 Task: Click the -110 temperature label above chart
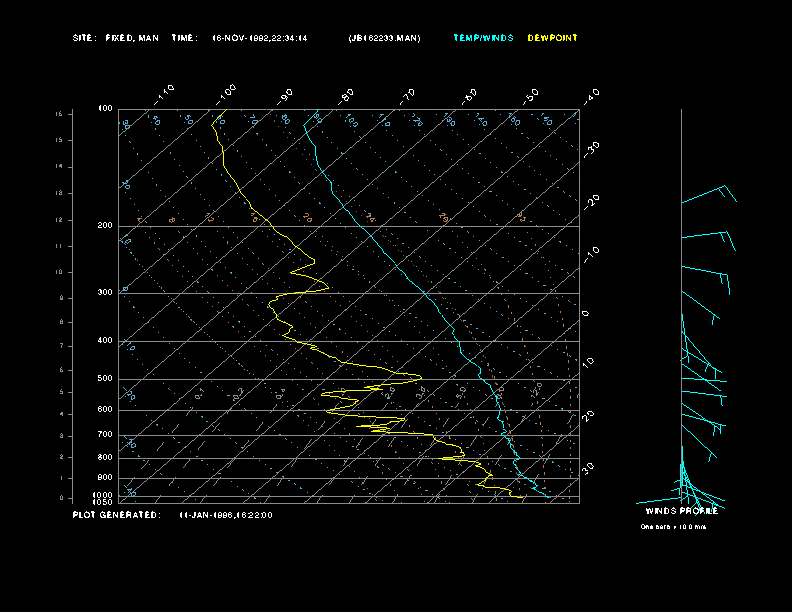click(166, 93)
